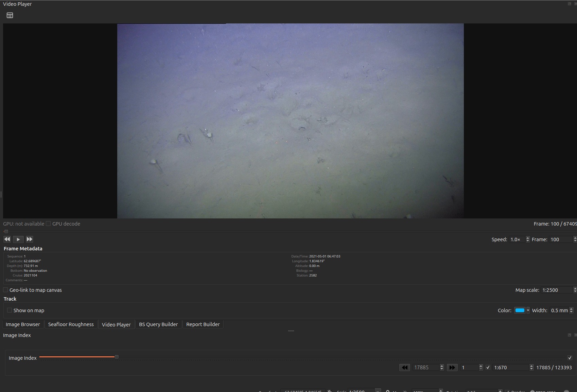The width and height of the screenshot is (577, 392).
Task: Go to the next image in Image Index
Action: coord(452,368)
